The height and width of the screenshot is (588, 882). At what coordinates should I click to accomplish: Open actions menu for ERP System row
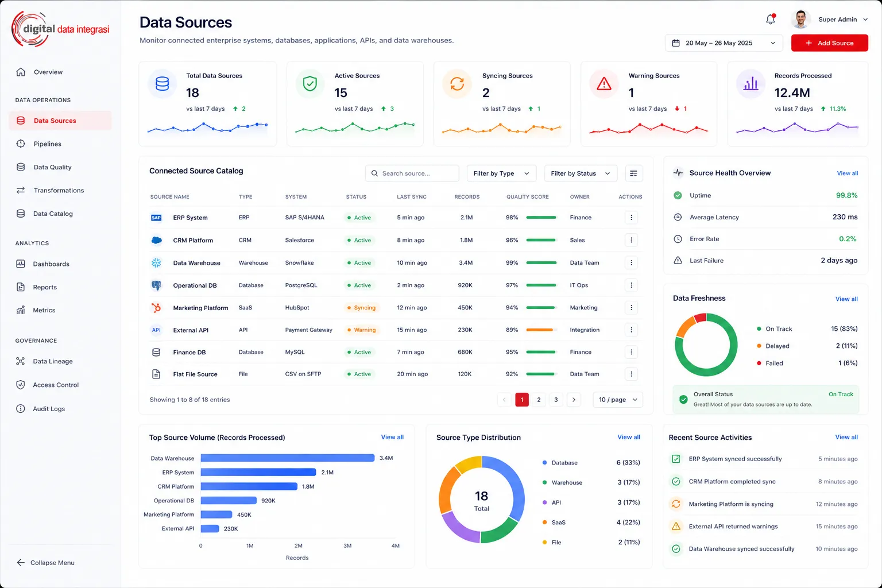point(631,218)
